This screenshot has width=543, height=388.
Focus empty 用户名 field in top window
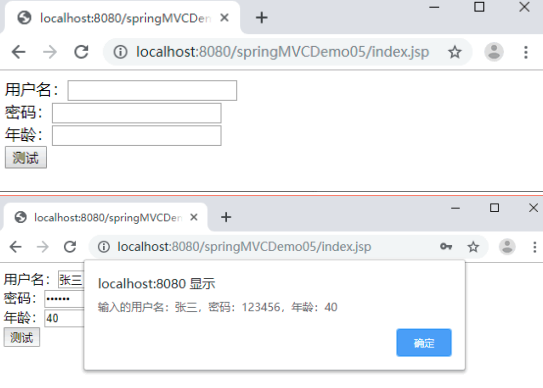[152, 90]
